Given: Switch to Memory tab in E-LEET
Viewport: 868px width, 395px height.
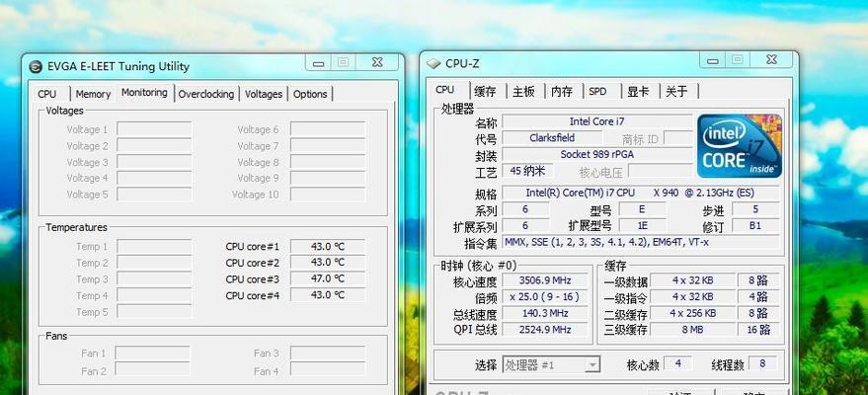Looking at the screenshot, I should click(x=93, y=94).
